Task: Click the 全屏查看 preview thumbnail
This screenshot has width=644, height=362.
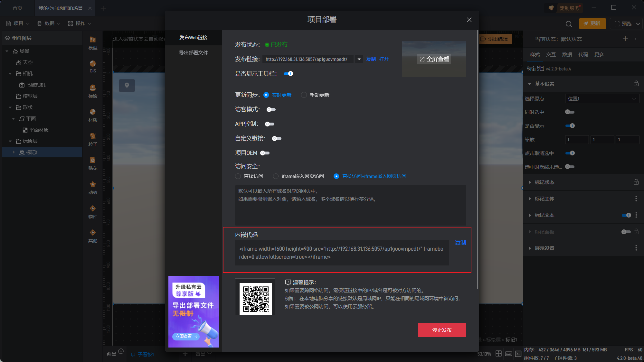Action: 434,59
